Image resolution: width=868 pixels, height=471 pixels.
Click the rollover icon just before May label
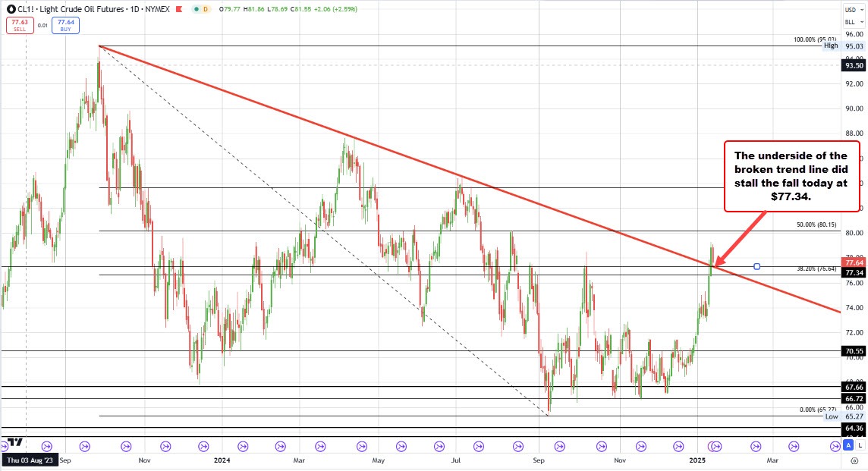point(362,446)
